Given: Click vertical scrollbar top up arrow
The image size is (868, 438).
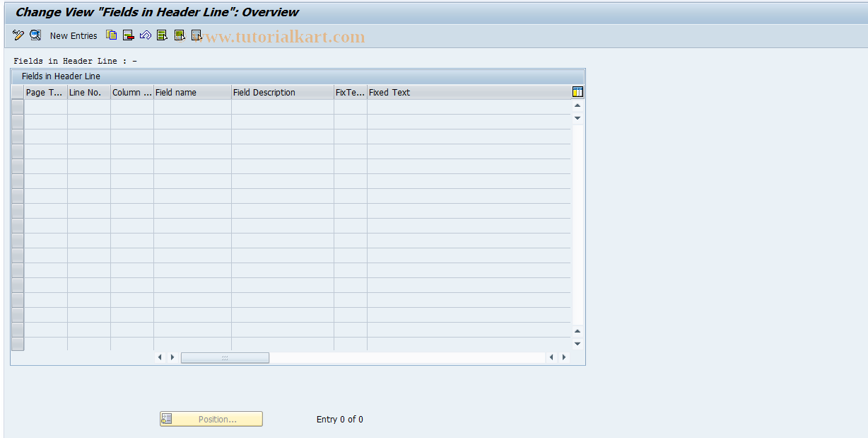Looking at the screenshot, I should [577, 105].
